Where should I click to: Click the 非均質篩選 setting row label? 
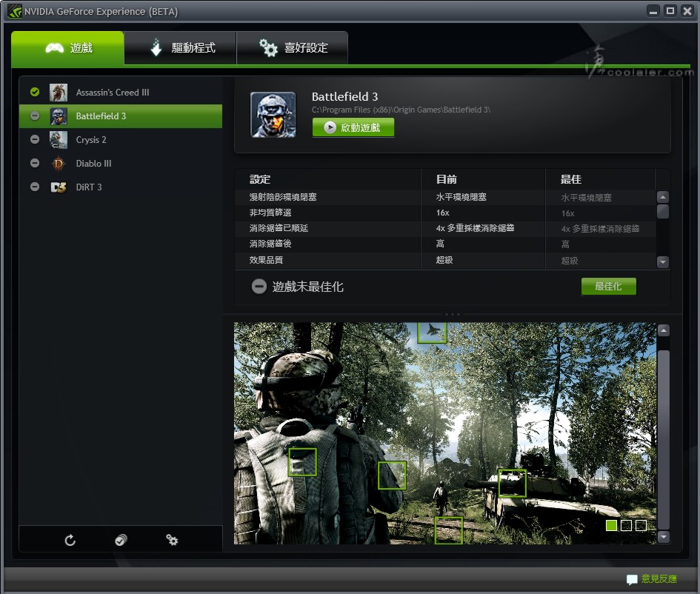(x=270, y=213)
